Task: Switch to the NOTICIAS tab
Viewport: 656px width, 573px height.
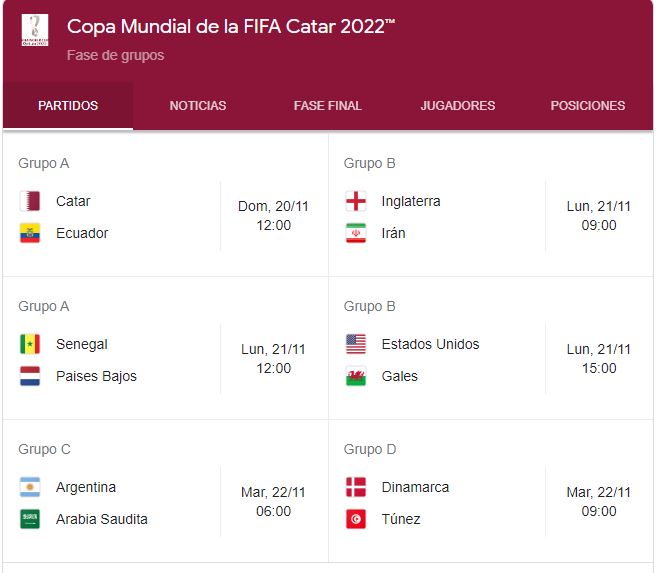Action: tap(198, 106)
